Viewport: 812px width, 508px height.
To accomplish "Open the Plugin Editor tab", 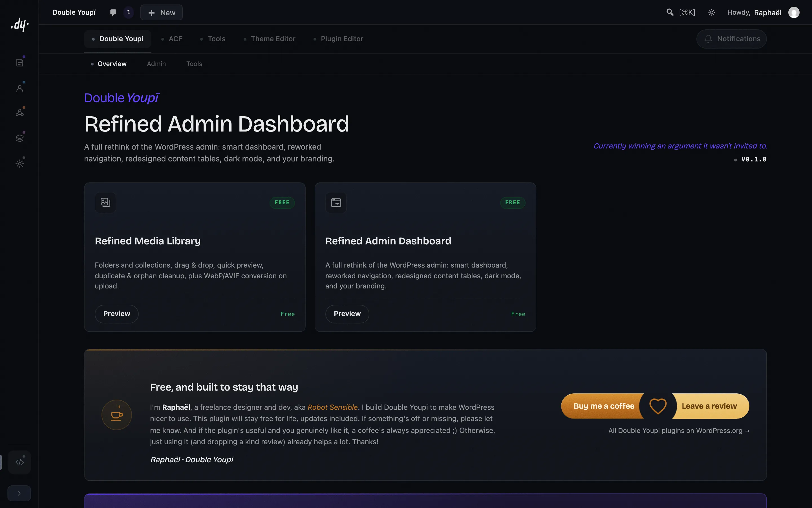I will tap(338, 39).
